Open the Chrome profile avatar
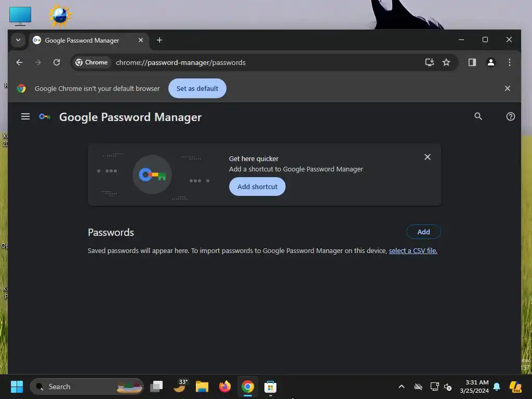532x399 pixels. tap(490, 62)
